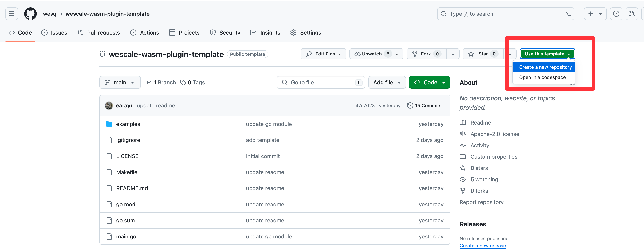Screen dimensions: 644x251
Task: Expand the Edit Pins dropdown
Action: click(x=324, y=54)
